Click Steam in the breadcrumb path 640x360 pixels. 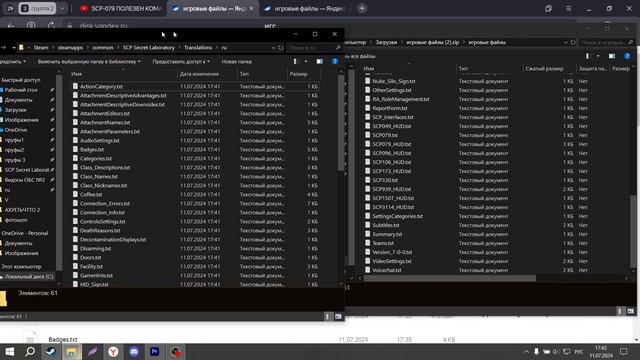(41, 48)
